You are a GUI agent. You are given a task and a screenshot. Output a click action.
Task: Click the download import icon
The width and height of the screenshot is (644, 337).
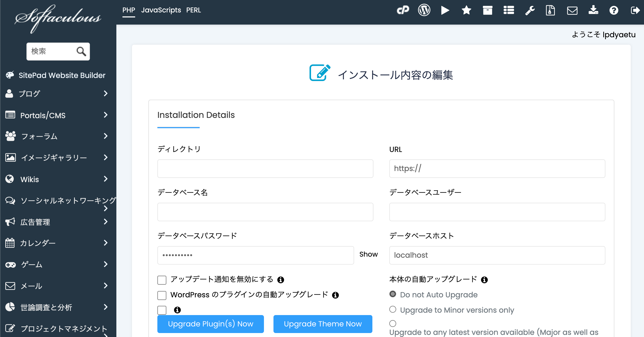click(x=593, y=10)
